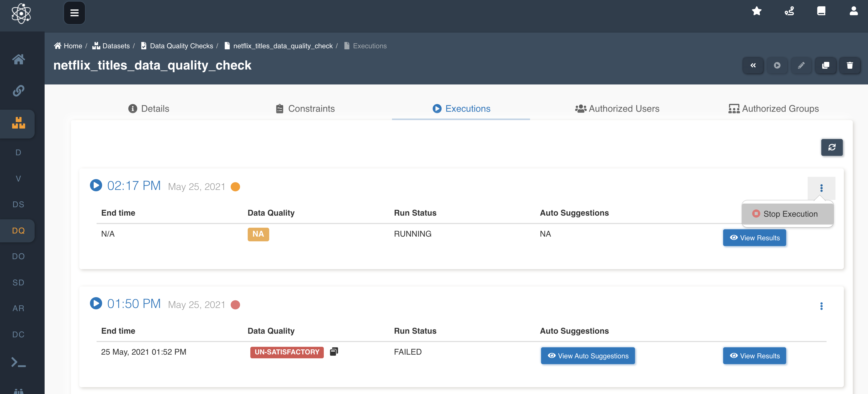Switch to the Authorized Users tab
Viewport: 868px width, 394px height.
point(617,108)
